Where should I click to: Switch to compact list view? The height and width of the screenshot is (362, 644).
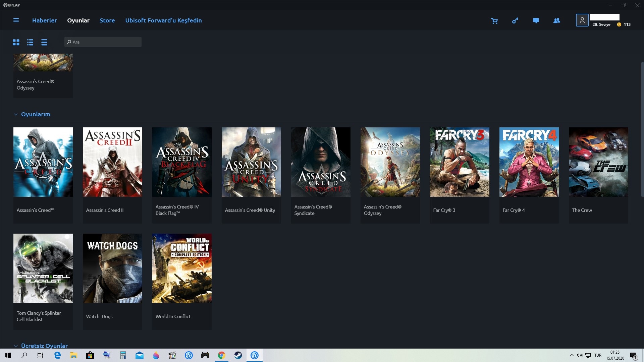click(x=44, y=42)
